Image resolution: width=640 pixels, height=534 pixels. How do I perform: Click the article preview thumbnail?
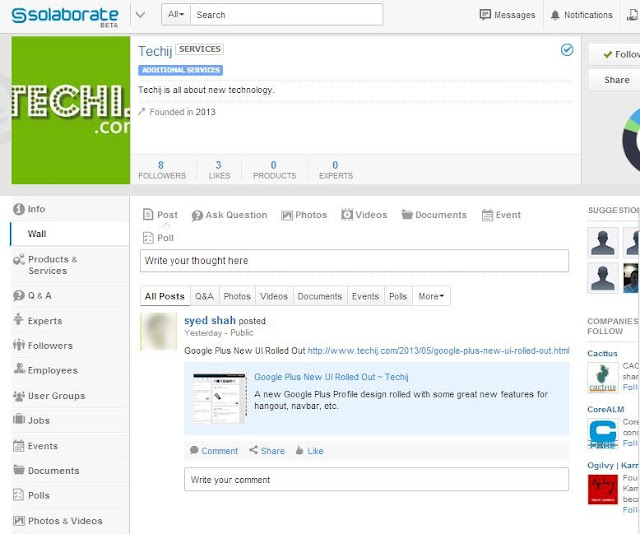coord(220,398)
